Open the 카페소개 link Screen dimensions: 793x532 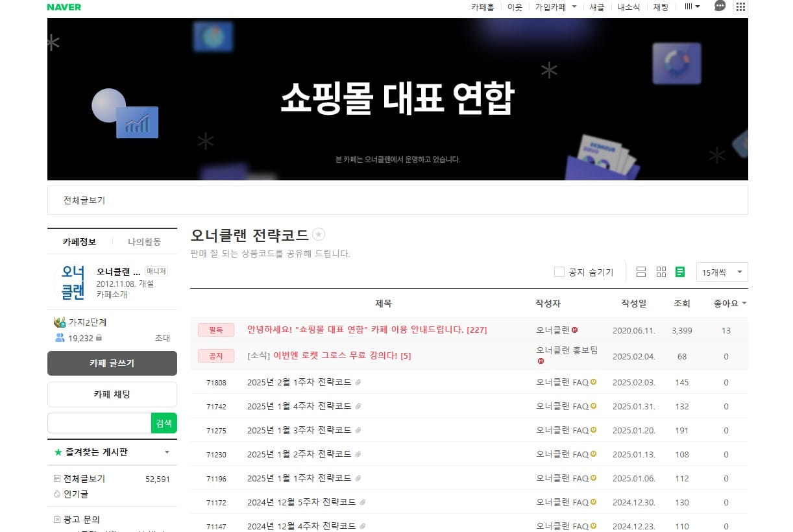112,295
